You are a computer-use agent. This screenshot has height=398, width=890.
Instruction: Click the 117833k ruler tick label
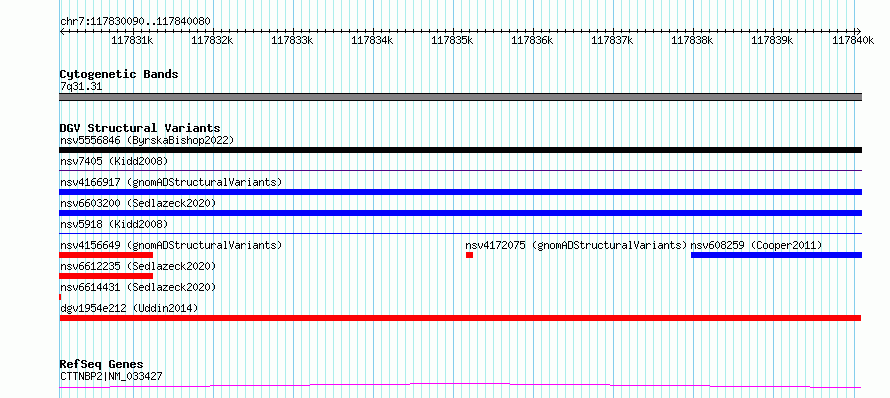pyautogui.click(x=292, y=40)
